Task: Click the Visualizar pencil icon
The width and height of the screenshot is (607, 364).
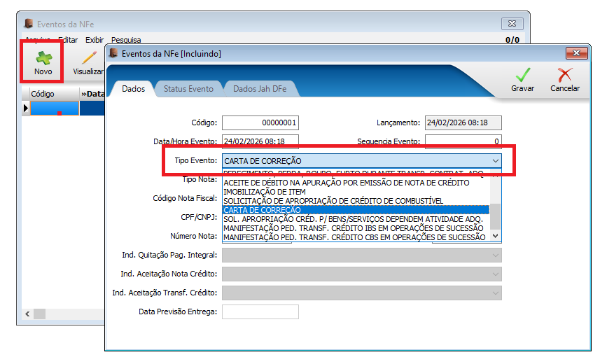Action: (x=89, y=57)
